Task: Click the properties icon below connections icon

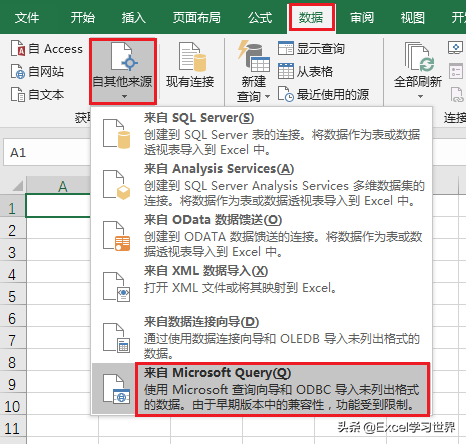Action: (x=455, y=71)
